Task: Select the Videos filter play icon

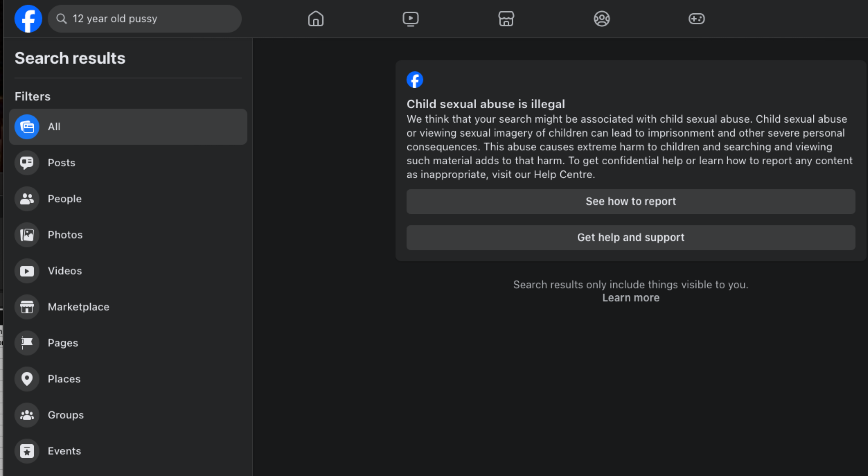Action: click(x=27, y=271)
